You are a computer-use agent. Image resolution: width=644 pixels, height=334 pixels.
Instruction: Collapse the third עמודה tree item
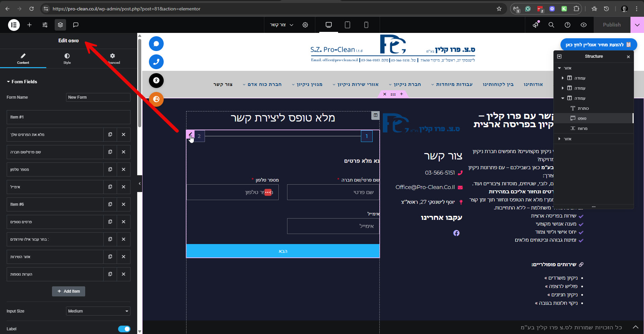coord(562,98)
